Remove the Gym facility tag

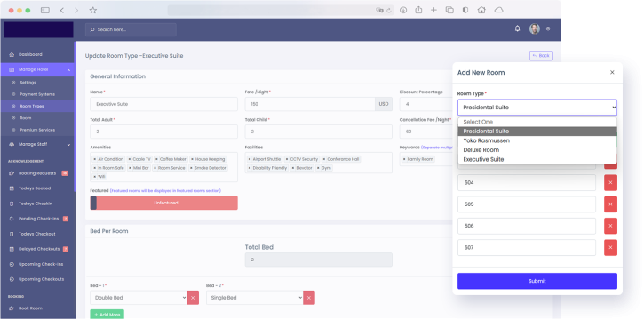(x=319, y=168)
